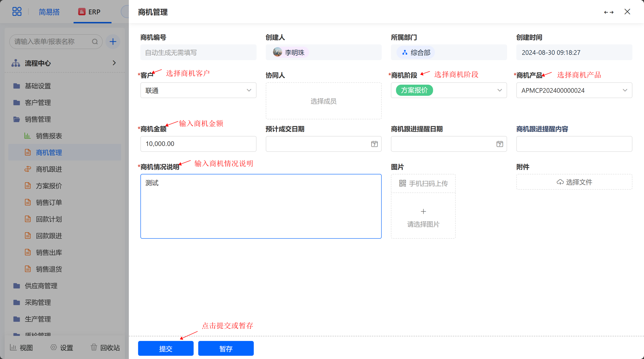644x359 pixels.
Task: Click the 综合部 department tag
Action: [416, 52]
